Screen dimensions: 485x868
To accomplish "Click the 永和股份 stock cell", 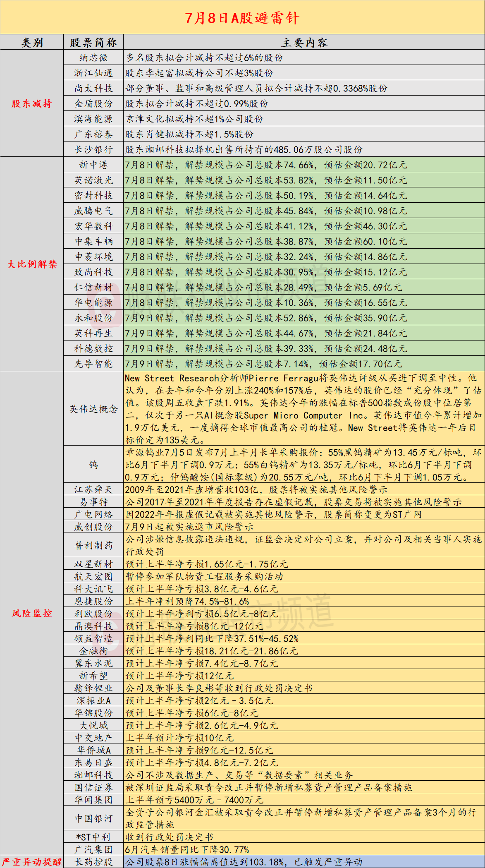I will pyautogui.click(x=93, y=318).
